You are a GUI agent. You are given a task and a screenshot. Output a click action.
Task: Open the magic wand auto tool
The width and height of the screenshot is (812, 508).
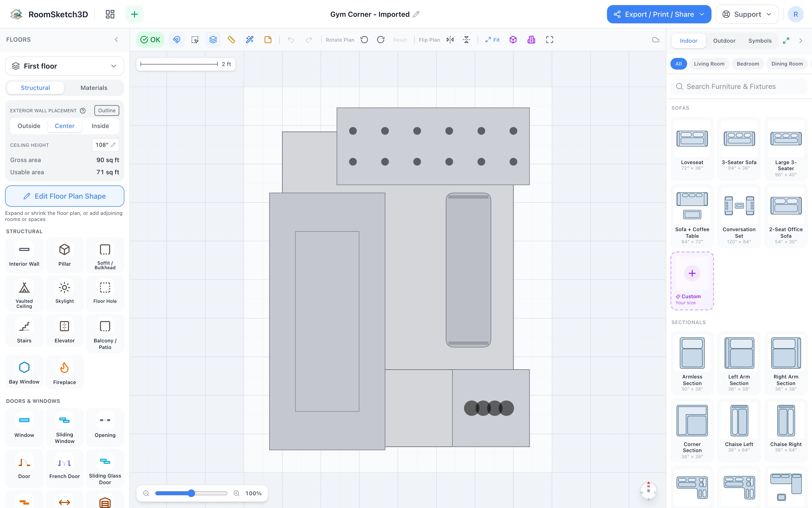[x=250, y=40]
